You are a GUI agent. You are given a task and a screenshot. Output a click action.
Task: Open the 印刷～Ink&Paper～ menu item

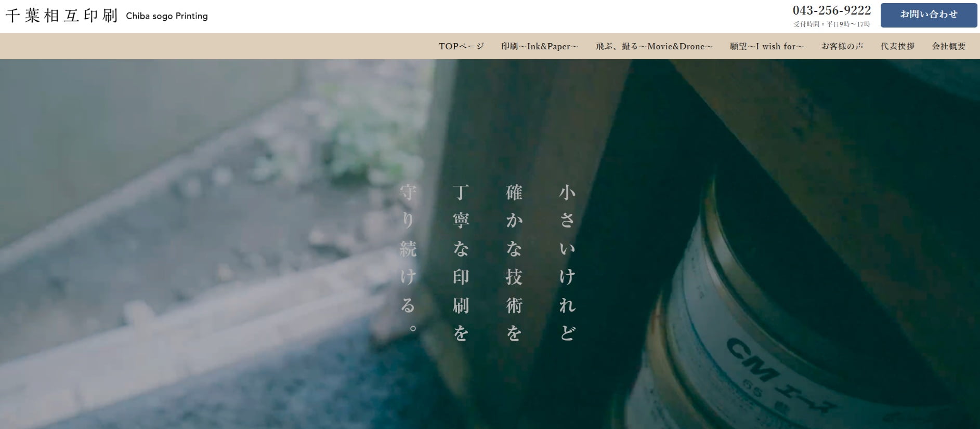click(540, 46)
